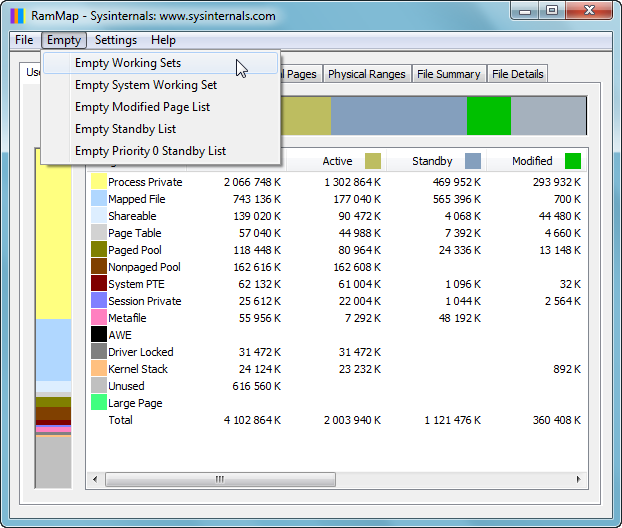This screenshot has width=622, height=528.
Task: Minimize the RamMap window
Action: coord(525,11)
